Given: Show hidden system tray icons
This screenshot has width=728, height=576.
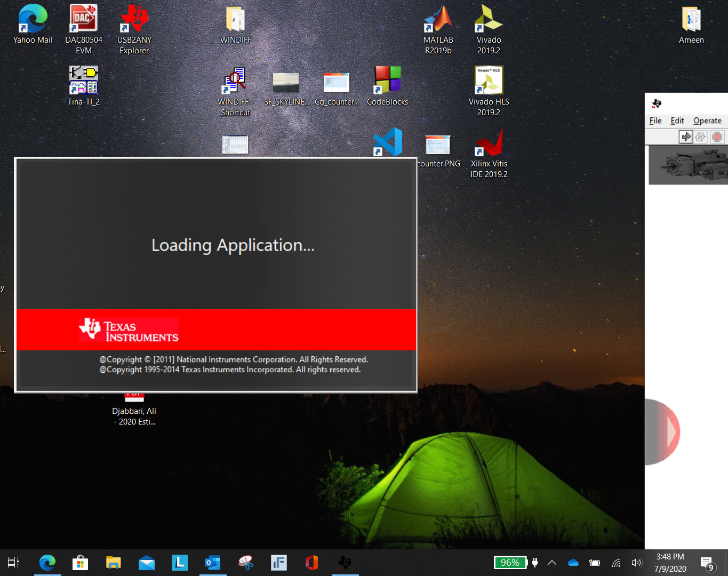Looking at the screenshot, I should tap(552, 563).
